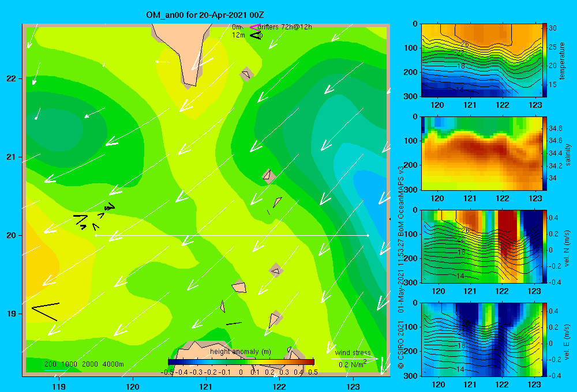Image resolution: width=577 pixels, height=392 pixels.
Task: Click the "height anomaly (m)" label
Action: click(x=241, y=352)
